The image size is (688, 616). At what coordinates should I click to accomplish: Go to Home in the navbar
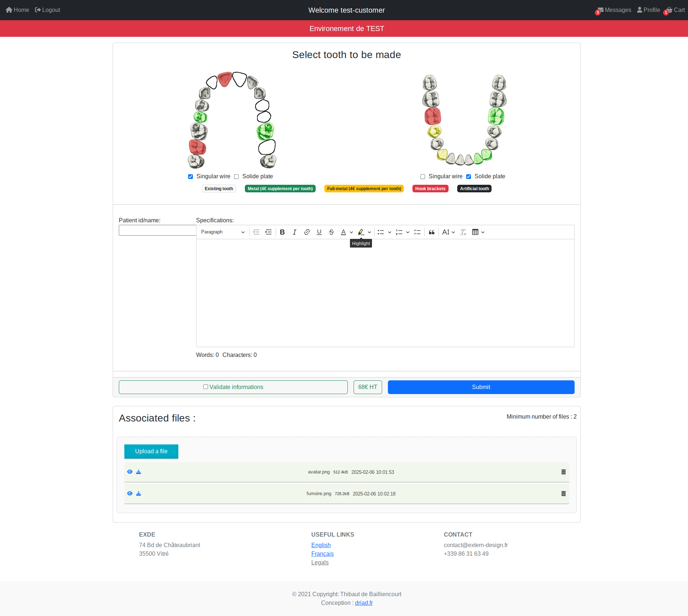(x=17, y=10)
